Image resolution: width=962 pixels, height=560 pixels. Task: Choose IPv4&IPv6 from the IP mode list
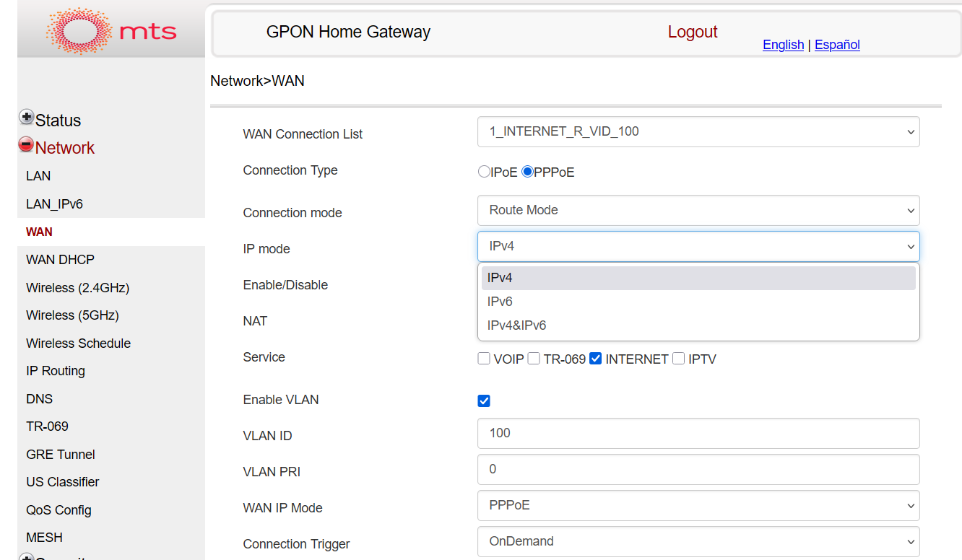click(x=517, y=325)
